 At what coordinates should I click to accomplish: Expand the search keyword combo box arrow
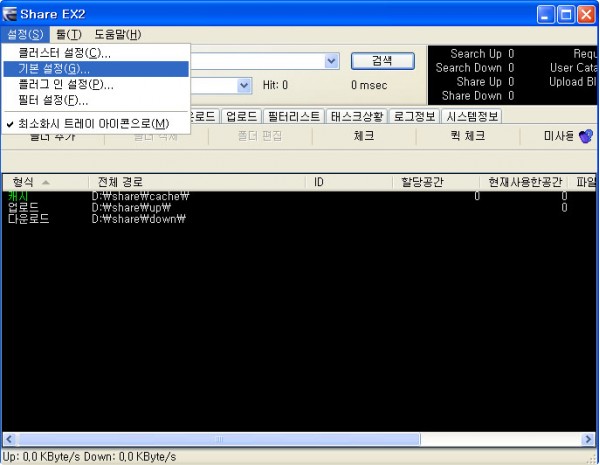click(332, 61)
